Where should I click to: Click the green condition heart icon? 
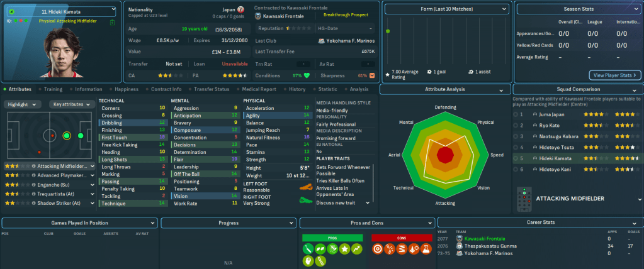coord(307,75)
